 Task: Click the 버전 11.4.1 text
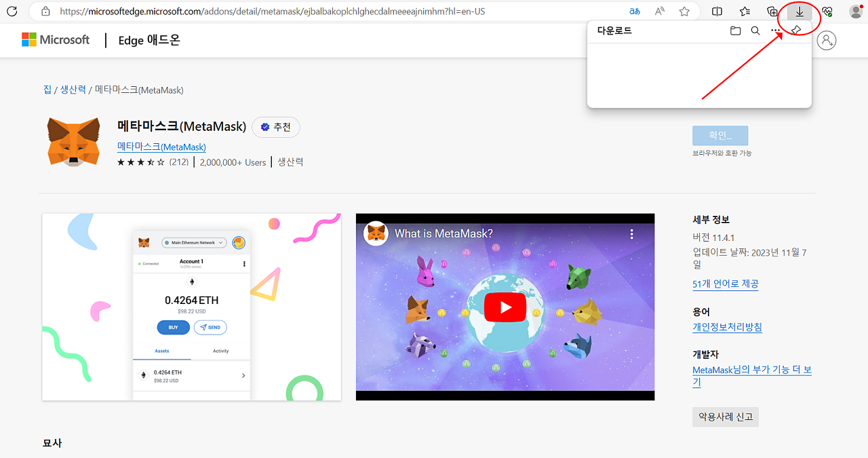(713, 237)
